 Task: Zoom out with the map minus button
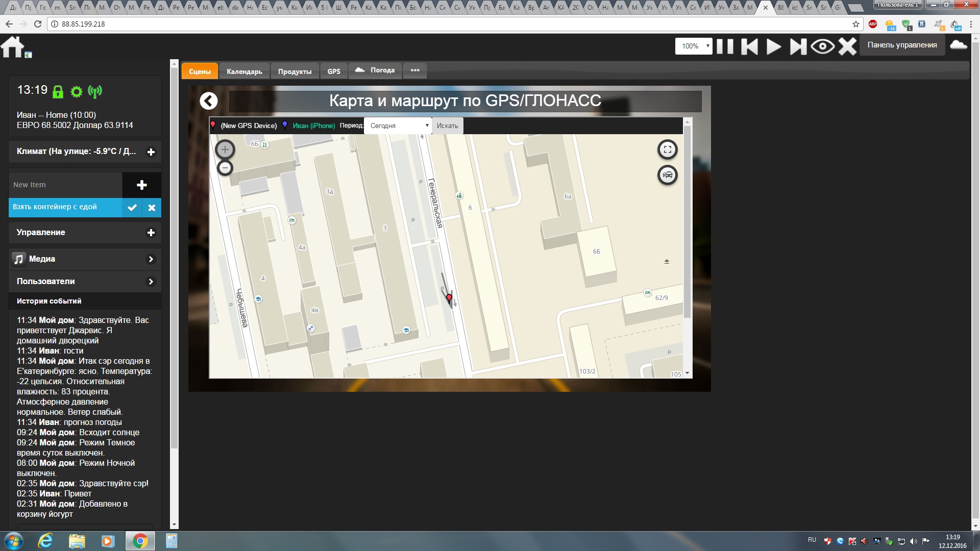click(x=225, y=168)
